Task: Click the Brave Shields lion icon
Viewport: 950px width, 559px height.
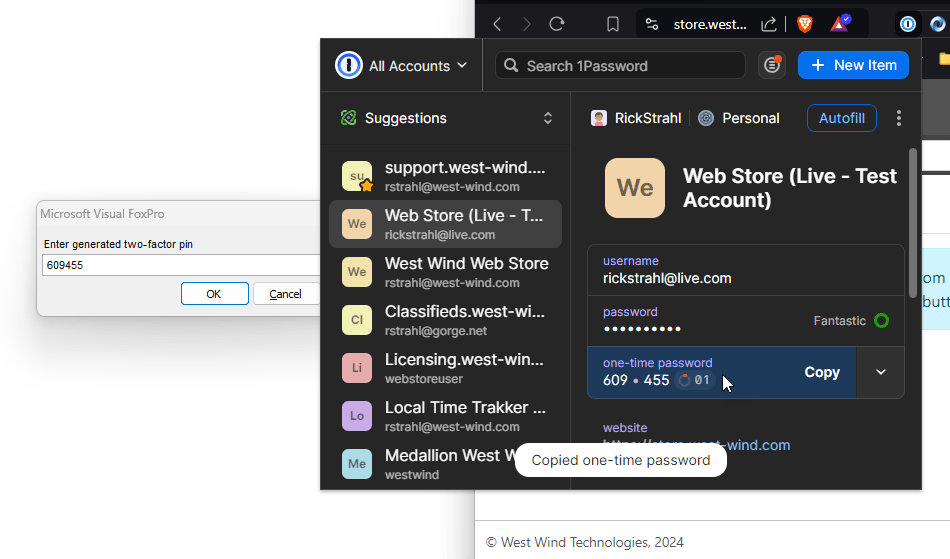Action: coord(805,24)
